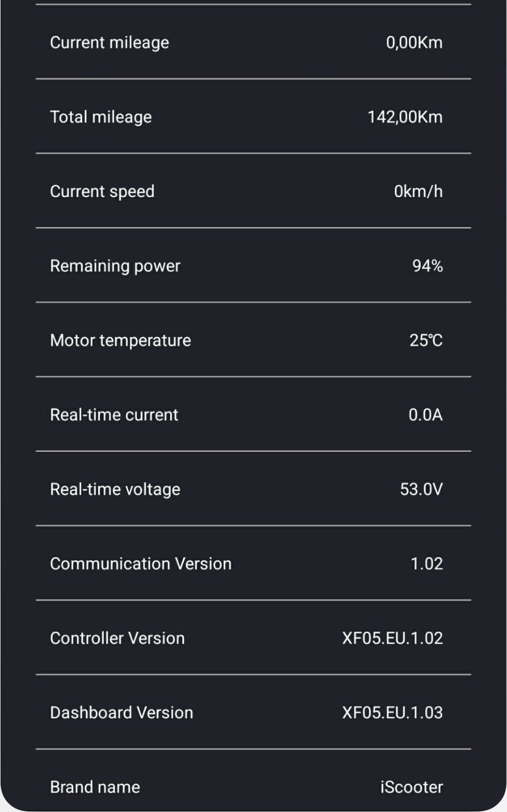This screenshot has width=507, height=812.
Task: Tap the 94% remaining power value
Action: pyautogui.click(x=427, y=266)
